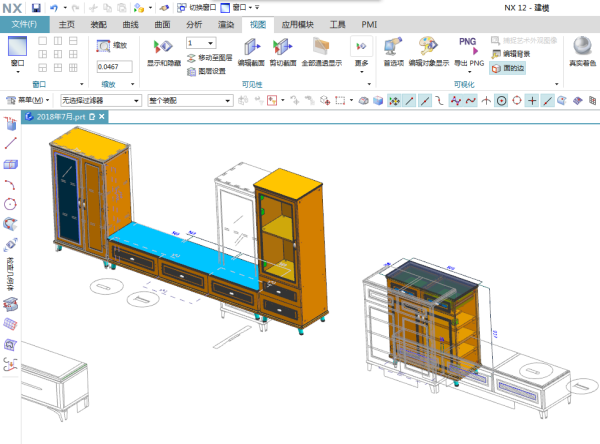Select the line tool in the left sidebar
The width and height of the screenshot is (600, 444).
point(11,144)
